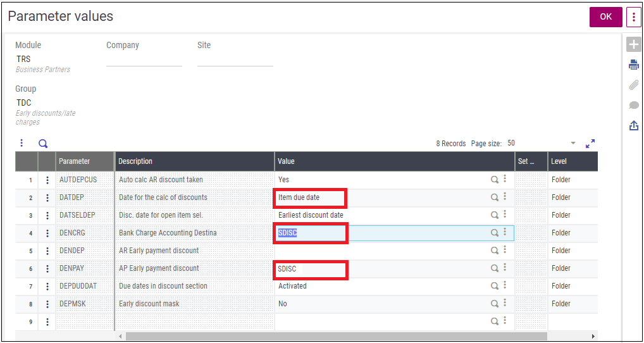
Task: Click the Parameter column header
Action: 85,161
